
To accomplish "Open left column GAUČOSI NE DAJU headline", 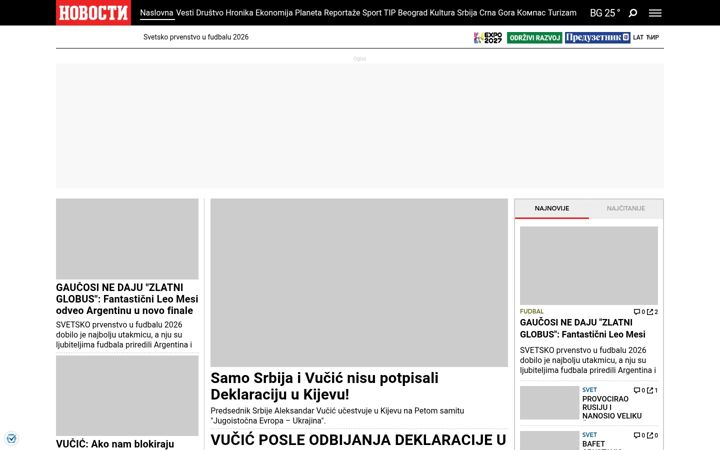I will [127, 299].
